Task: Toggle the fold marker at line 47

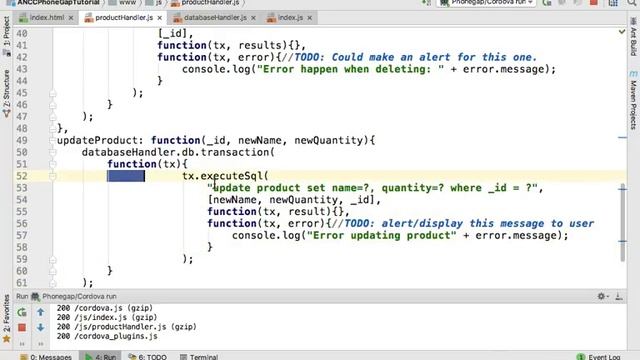Action: 52,117
